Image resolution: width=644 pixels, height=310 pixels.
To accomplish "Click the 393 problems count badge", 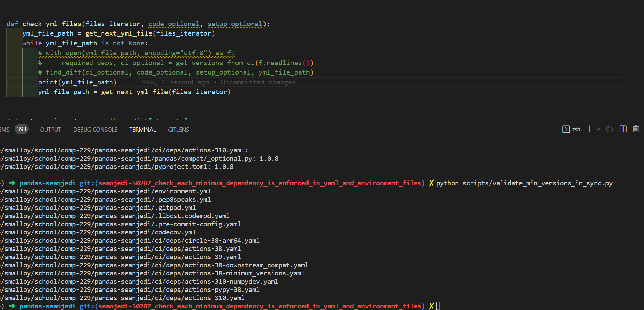I will [22, 129].
